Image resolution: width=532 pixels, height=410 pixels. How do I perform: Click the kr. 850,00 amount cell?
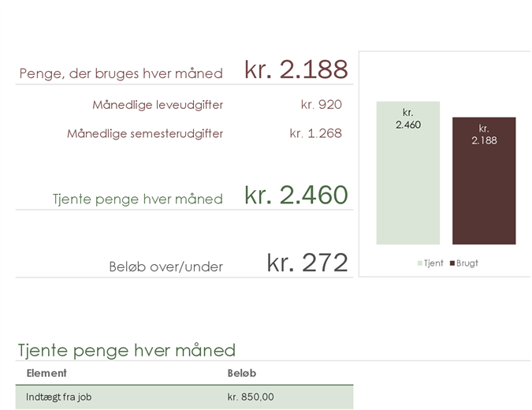tap(251, 397)
